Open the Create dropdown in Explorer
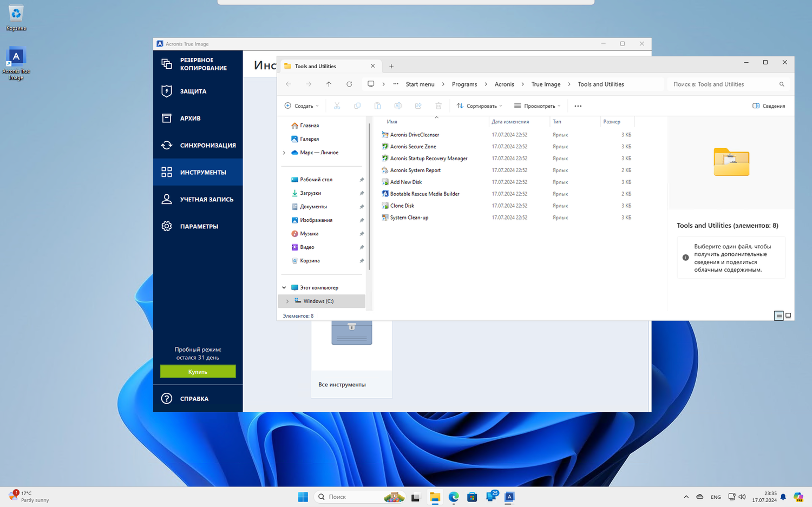This screenshot has width=812, height=507. [302, 106]
